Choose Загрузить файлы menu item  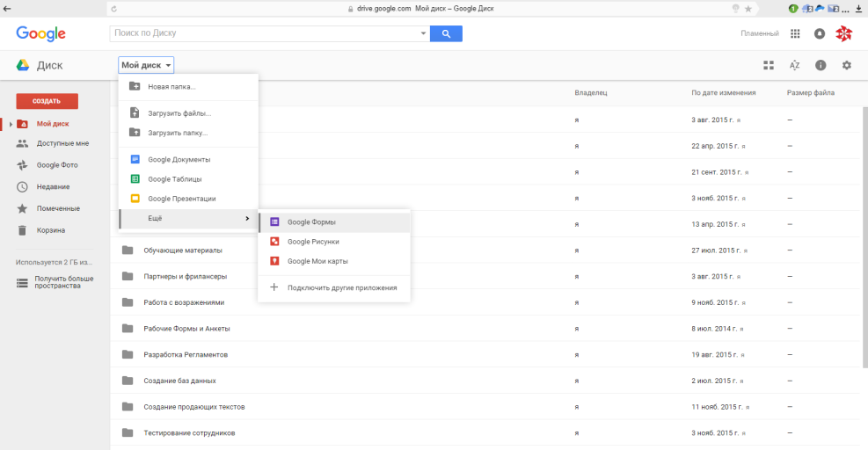(188, 113)
